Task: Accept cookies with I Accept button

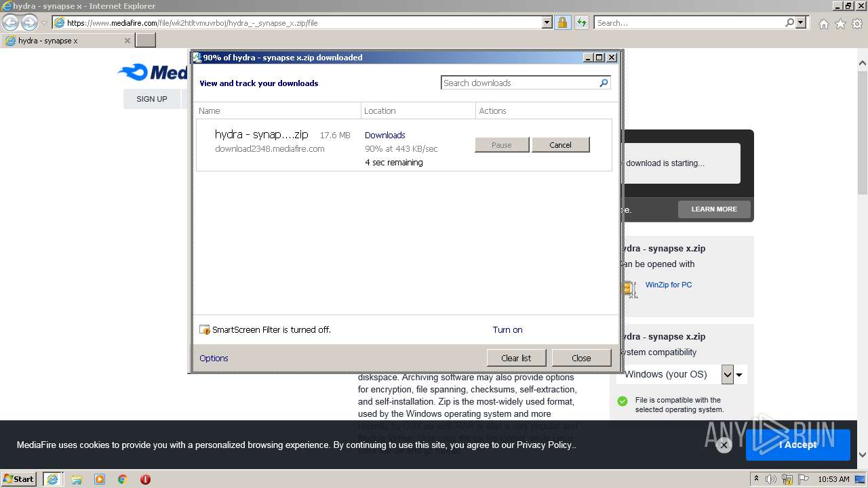Action: coord(798,445)
